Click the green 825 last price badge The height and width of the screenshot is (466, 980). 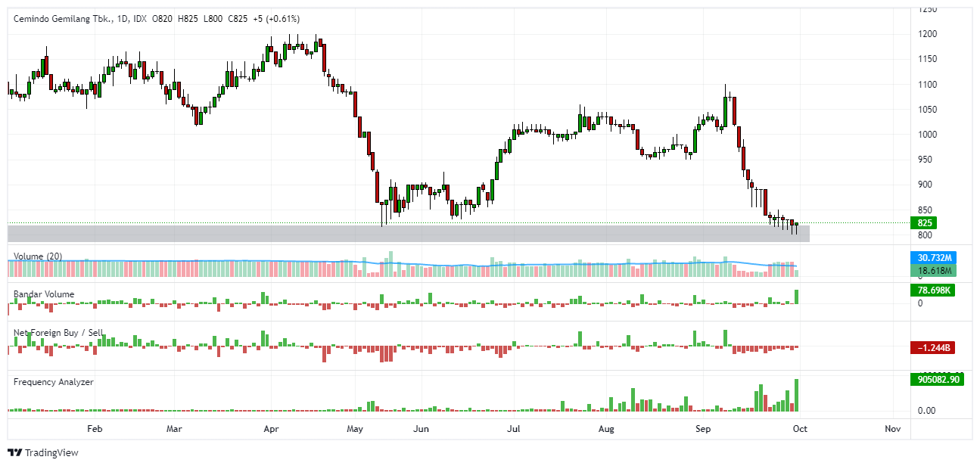pyautogui.click(x=924, y=222)
